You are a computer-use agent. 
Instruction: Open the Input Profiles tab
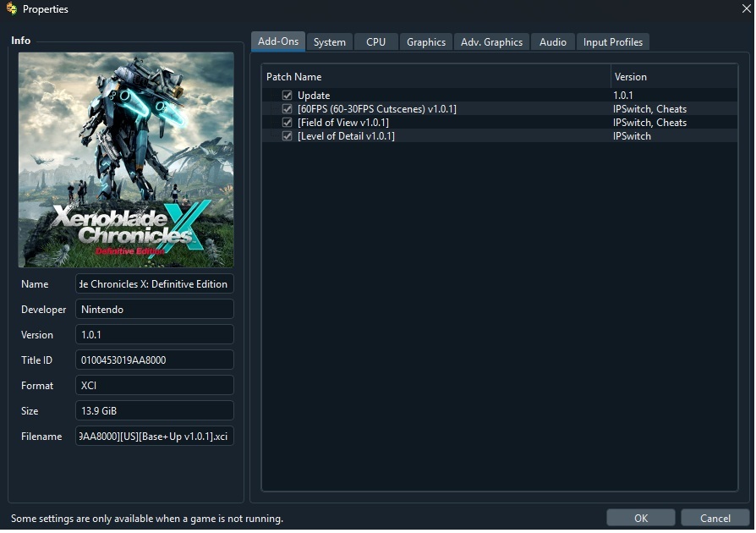[x=612, y=42]
